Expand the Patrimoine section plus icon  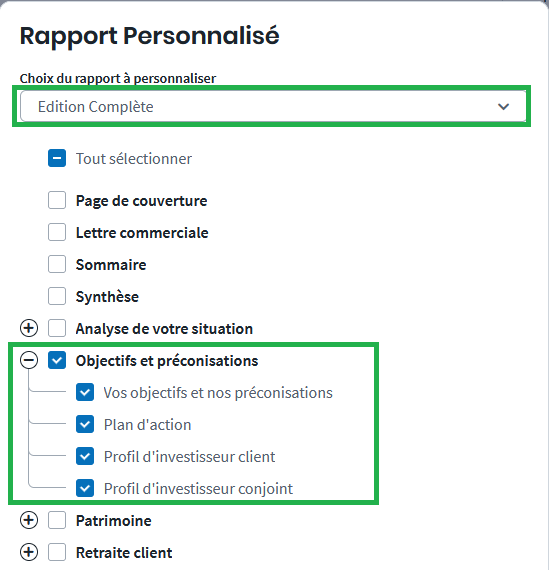click(29, 520)
